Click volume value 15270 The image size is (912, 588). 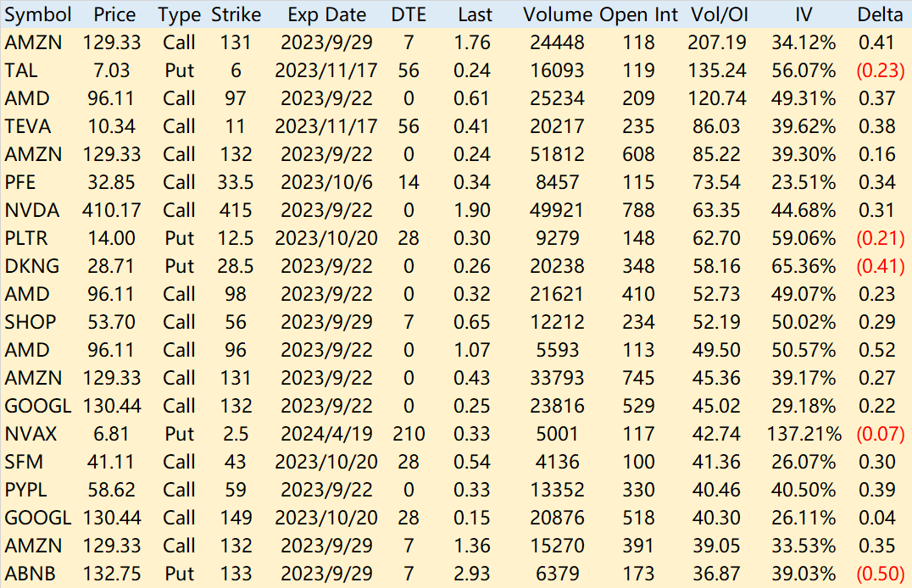point(557,546)
